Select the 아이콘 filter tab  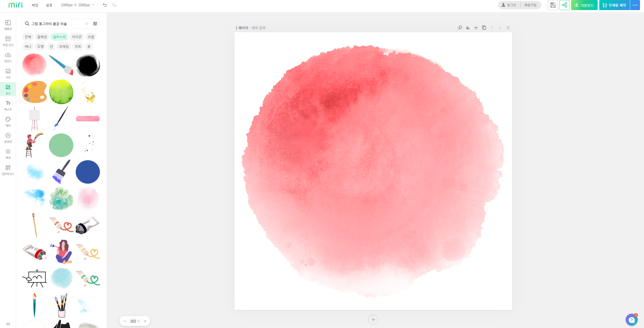point(77,37)
